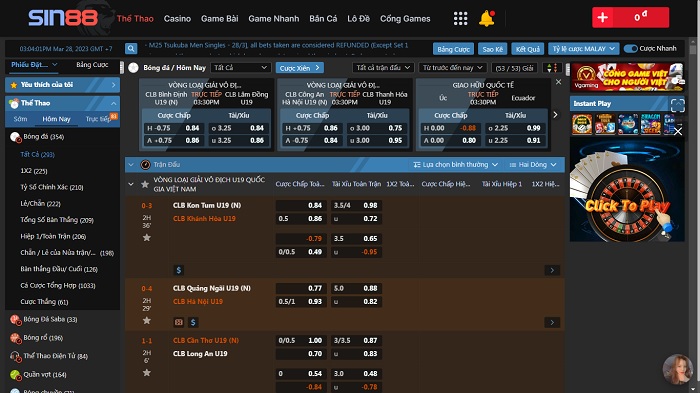Screen dimensions: 700x393
Task: Switch to the Bảng Cược sidebar tab
Action: 92,65
